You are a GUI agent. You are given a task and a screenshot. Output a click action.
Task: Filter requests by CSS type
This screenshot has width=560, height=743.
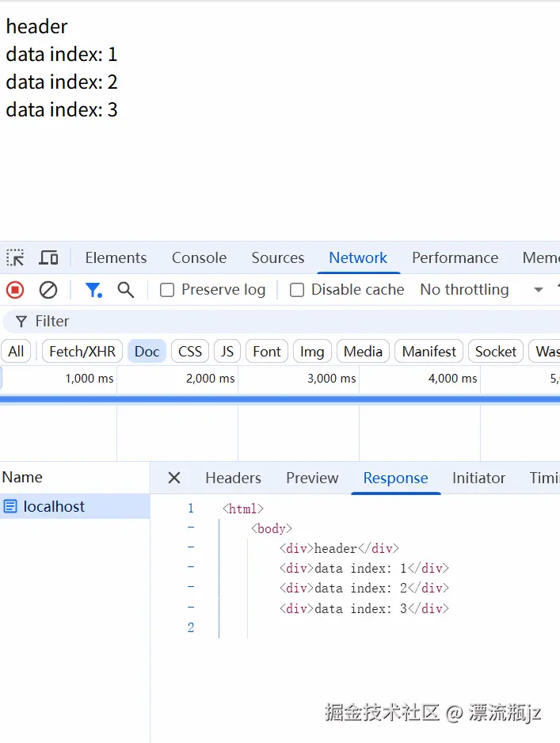[x=190, y=351]
